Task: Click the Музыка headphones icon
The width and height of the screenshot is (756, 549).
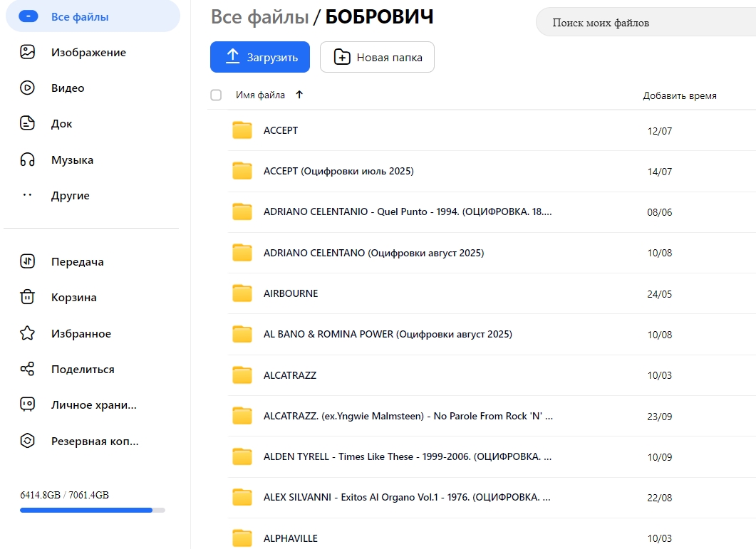Action: pyautogui.click(x=28, y=160)
